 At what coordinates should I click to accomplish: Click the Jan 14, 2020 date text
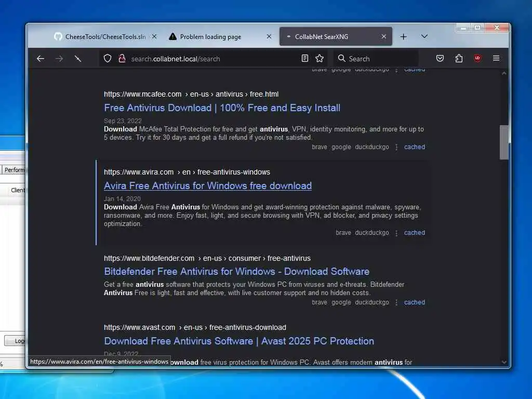(122, 199)
